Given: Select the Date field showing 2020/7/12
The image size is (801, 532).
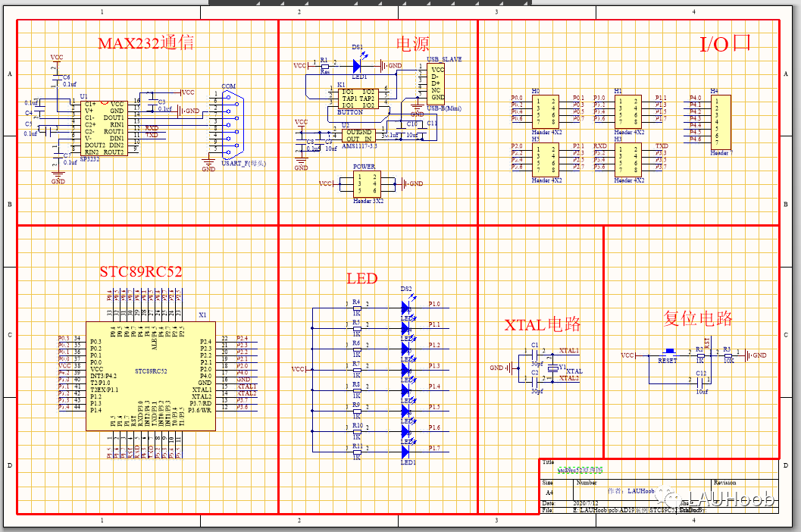Looking at the screenshot, I should pos(586,502).
